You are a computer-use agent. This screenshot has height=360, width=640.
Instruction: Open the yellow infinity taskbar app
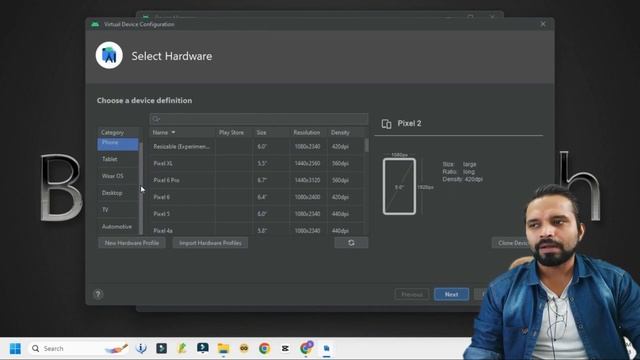tap(244, 349)
